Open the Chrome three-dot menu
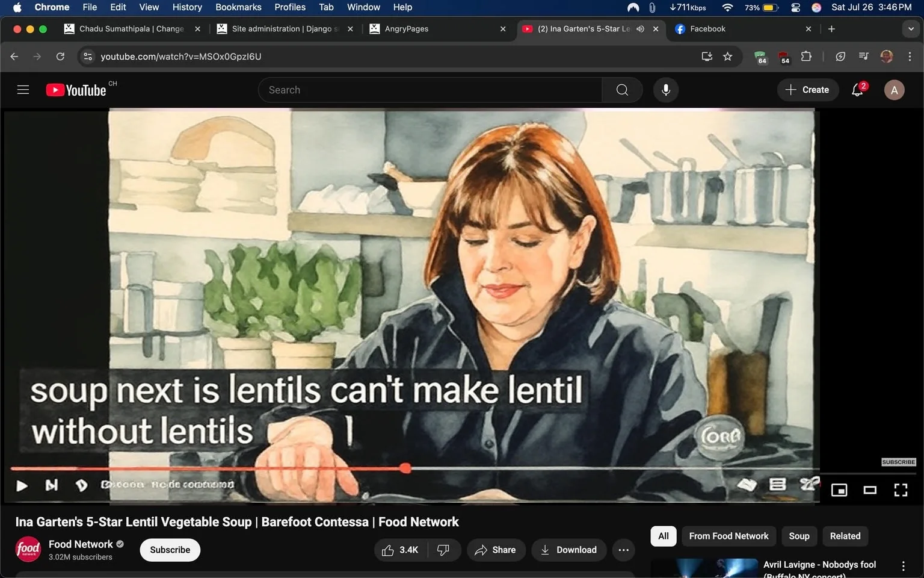 coord(910,56)
